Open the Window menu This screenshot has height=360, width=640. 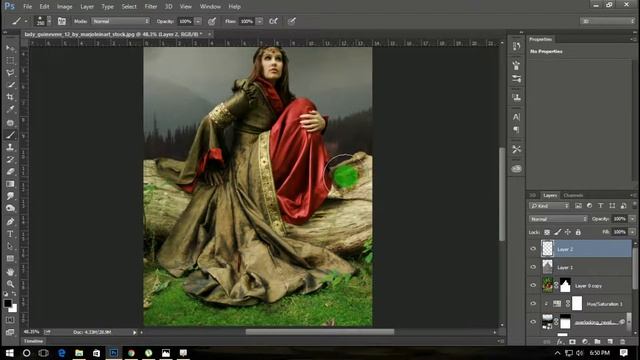tap(210, 7)
